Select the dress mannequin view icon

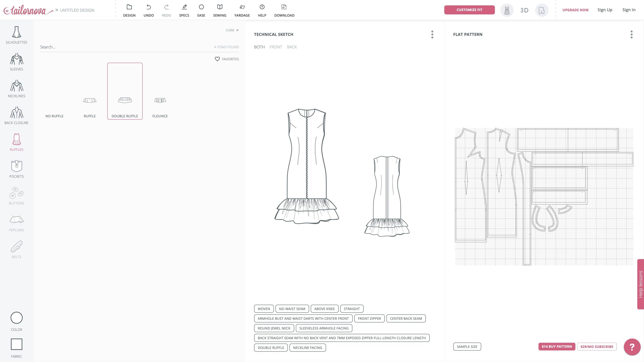[x=507, y=10]
